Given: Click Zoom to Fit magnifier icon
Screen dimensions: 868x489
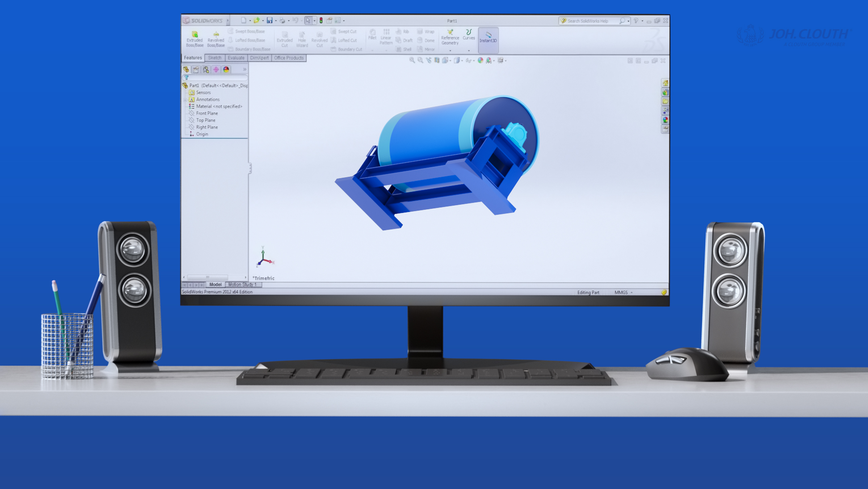Looking at the screenshot, I should (412, 60).
